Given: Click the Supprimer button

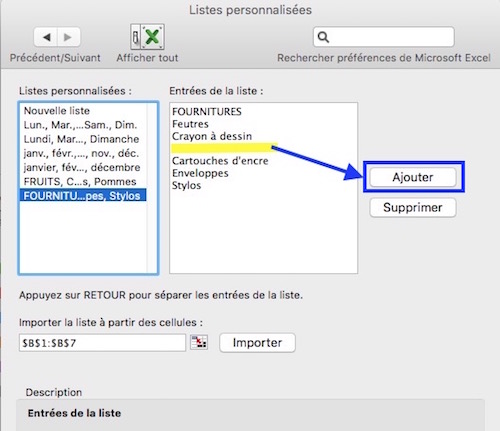Looking at the screenshot, I should (413, 207).
